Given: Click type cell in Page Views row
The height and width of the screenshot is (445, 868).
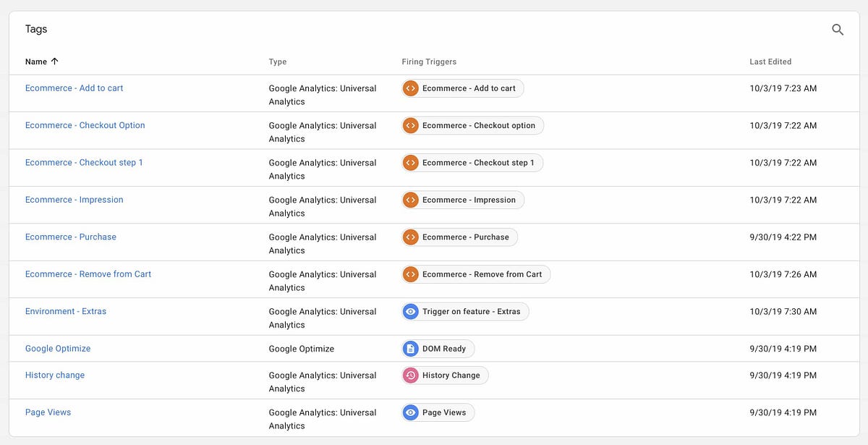Looking at the screenshot, I should coord(323,419).
